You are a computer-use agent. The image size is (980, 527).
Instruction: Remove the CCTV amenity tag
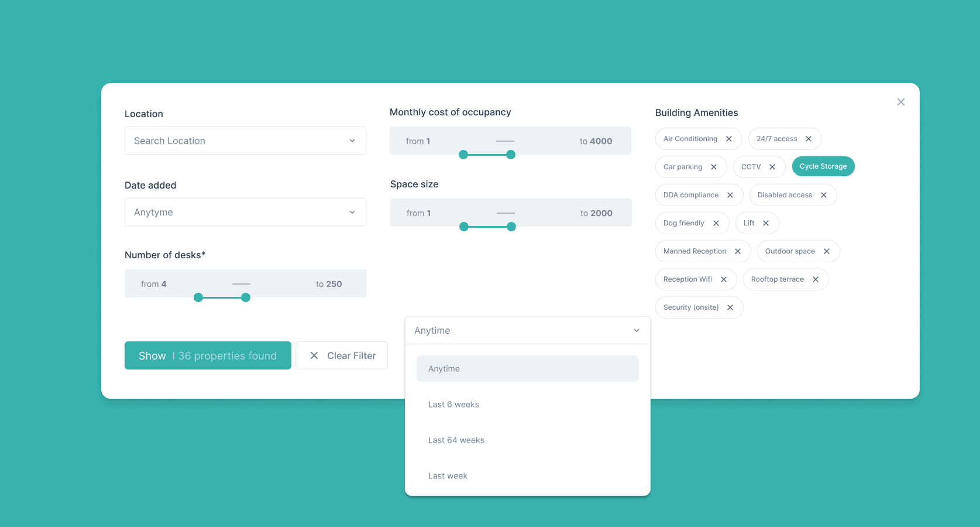pos(772,167)
